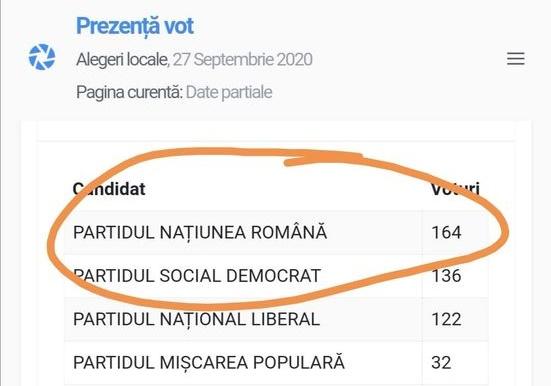Screen dimensions: 551x386
Task: Sort by the Voturi column header
Action: (x=455, y=189)
